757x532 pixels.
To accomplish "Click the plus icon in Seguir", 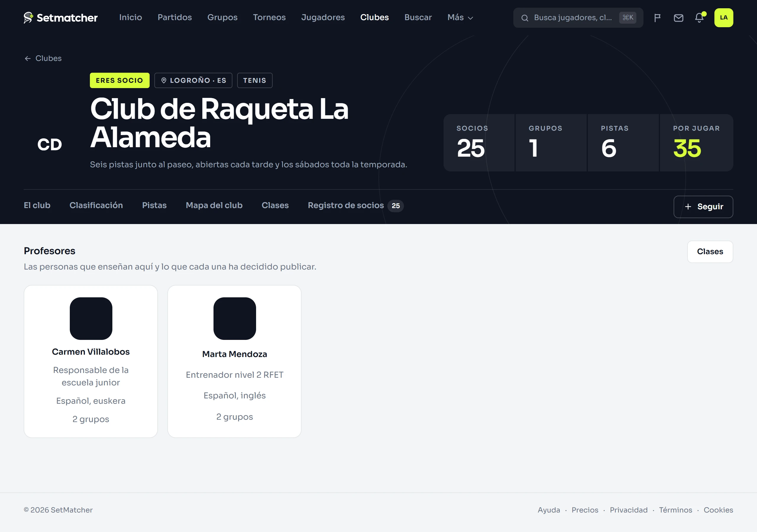I will [688, 207].
